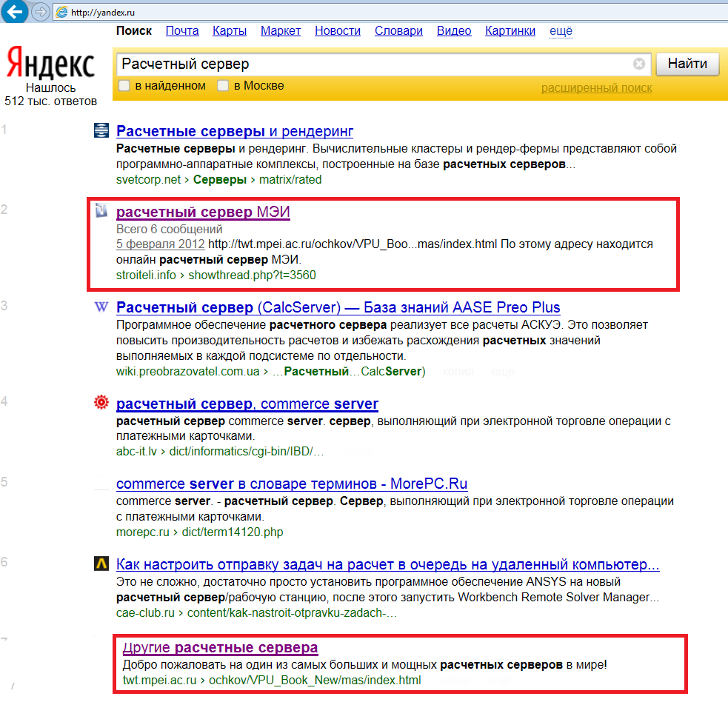The image size is (728, 702).
Task: Click the favicon beside Расчетные серверы и рендеринг
Action: [x=101, y=130]
